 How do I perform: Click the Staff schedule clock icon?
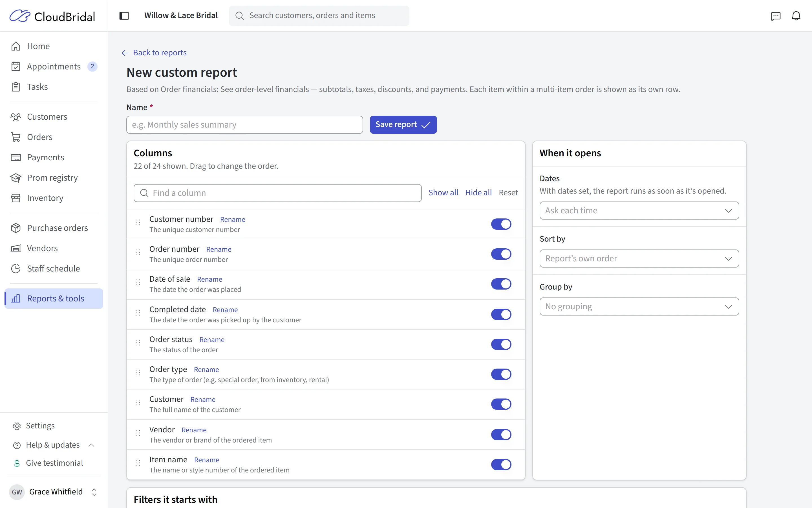click(x=16, y=268)
